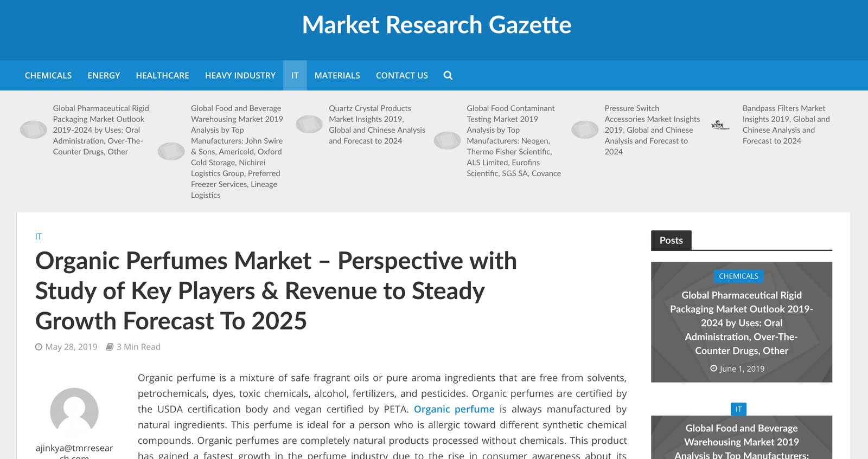868x459 pixels.
Task: Click the CHEMICALS badge on sidebar post
Action: tap(738, 276)
